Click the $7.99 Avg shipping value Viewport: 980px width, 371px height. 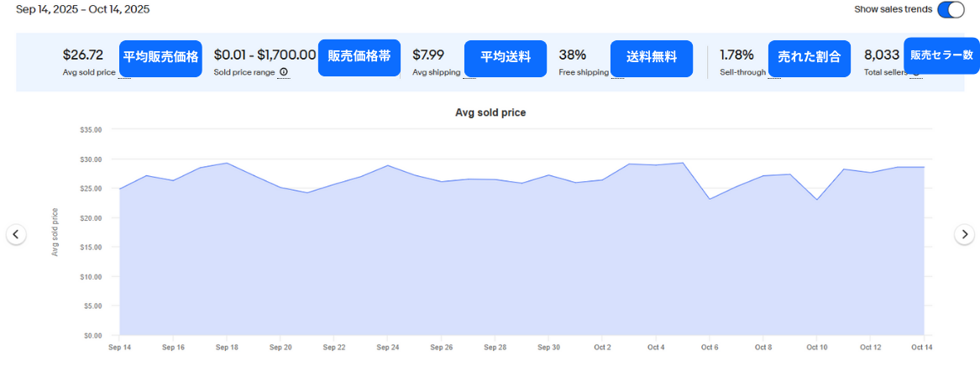pos(427,55)
